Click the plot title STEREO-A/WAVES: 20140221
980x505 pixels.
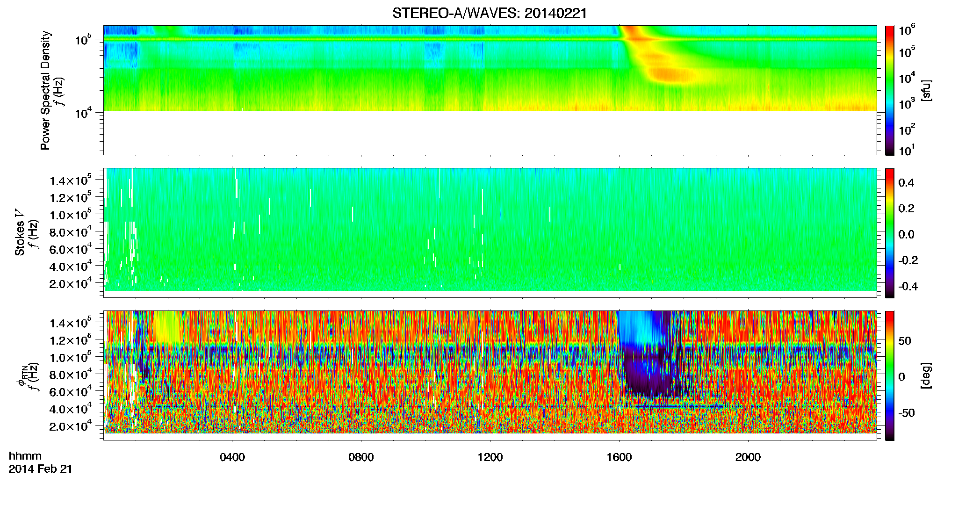[x=490, y=14]
